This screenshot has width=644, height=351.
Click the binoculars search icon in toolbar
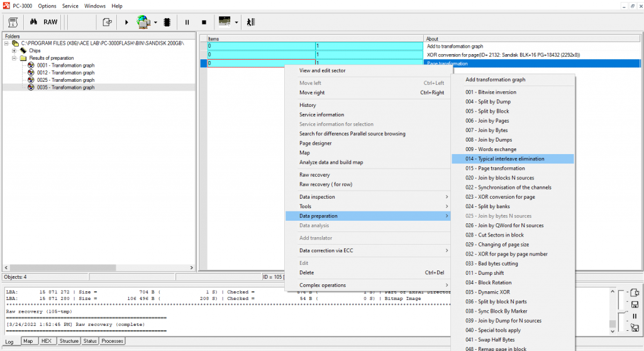click(x=33, y=22)
